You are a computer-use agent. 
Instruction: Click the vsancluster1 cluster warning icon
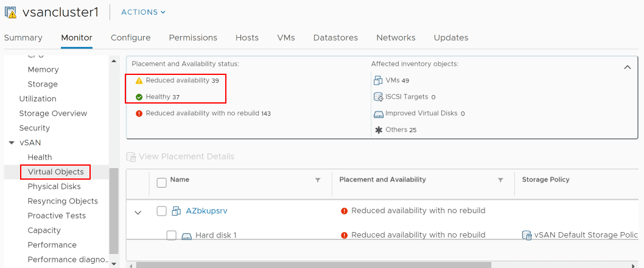(10, 12)
